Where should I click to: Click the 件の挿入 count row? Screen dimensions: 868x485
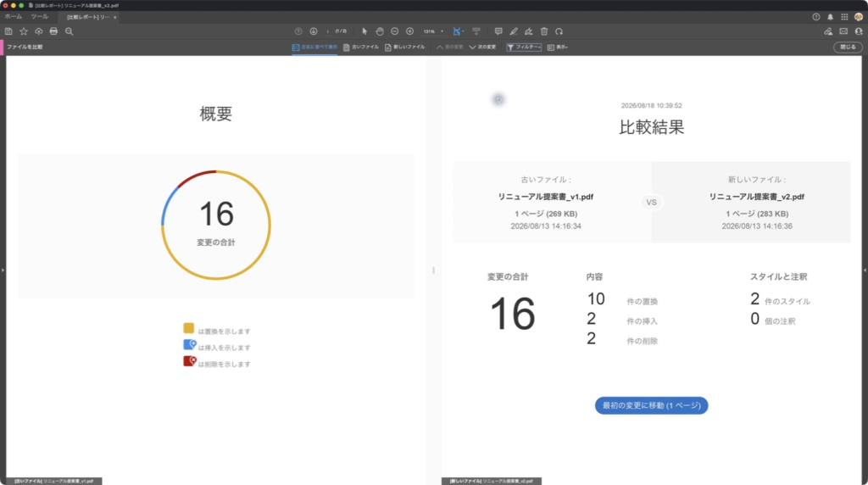point(622,320)
